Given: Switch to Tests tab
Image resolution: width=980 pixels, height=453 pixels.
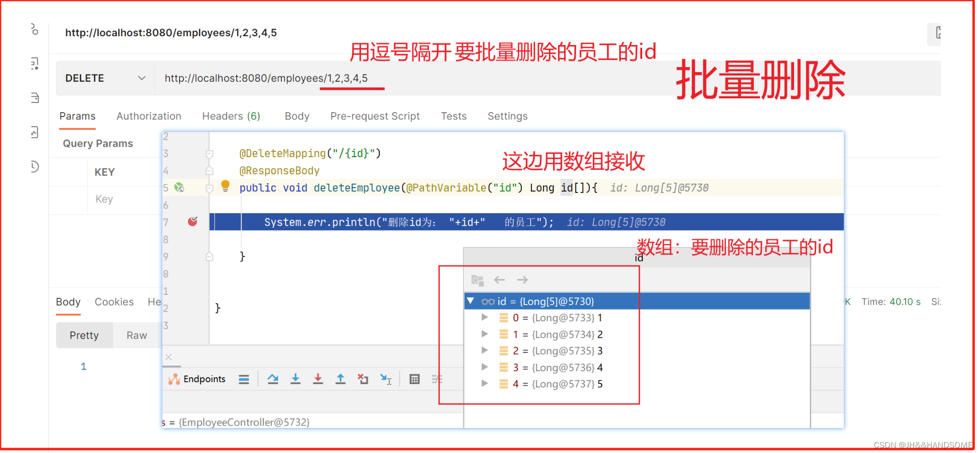Looking at the screenshot, I should tap(454, 116).
